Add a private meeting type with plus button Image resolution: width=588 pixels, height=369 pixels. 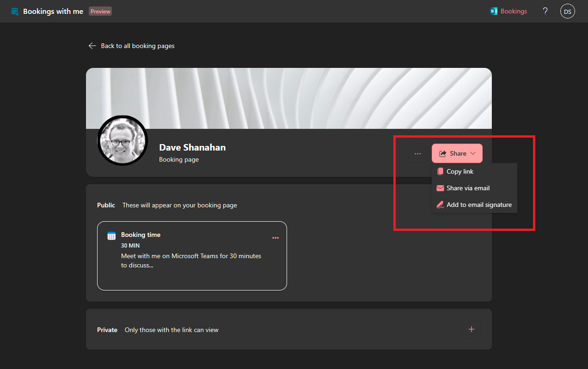472,329
